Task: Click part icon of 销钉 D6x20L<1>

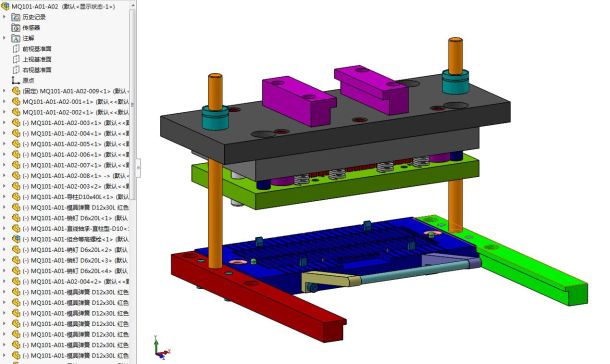Action: [x=16, y=218]
